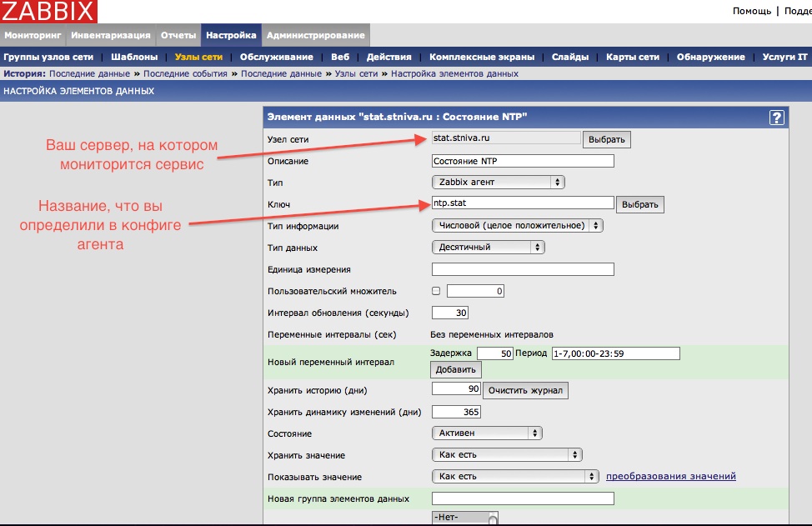Open the Администрирование tab
Image resolution: width=812 pixels, height=526 pixels.
pos(315,36)
